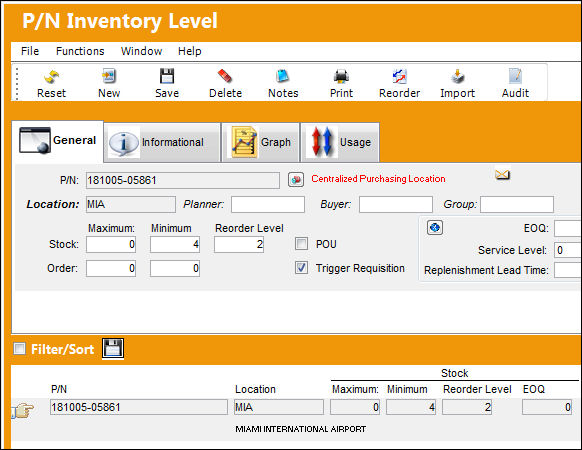Create a record with New icon

pos(109,76)
